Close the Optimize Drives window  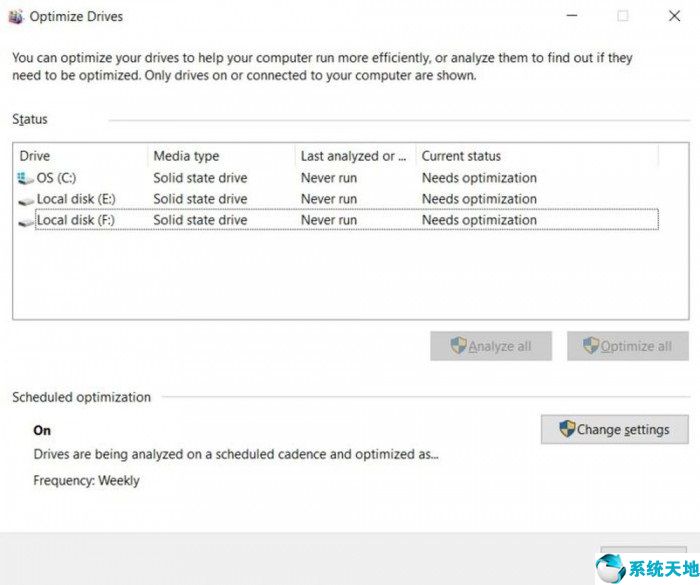(x=674, y=16)
